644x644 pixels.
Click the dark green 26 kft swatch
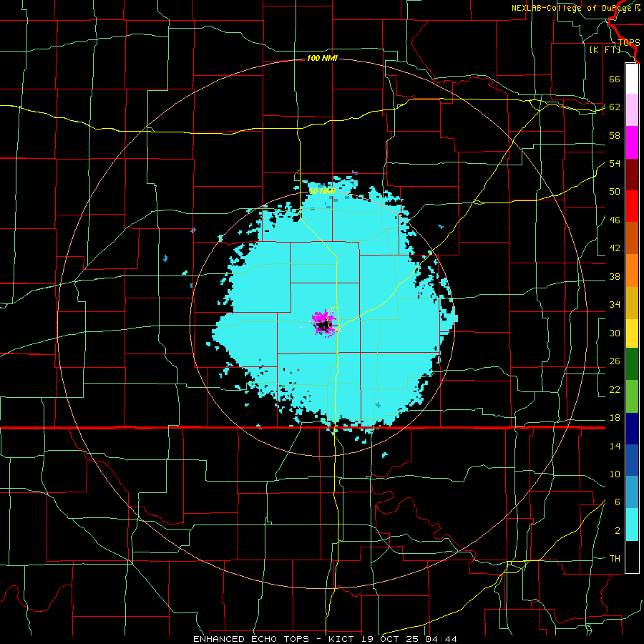(x=632, y=364)
